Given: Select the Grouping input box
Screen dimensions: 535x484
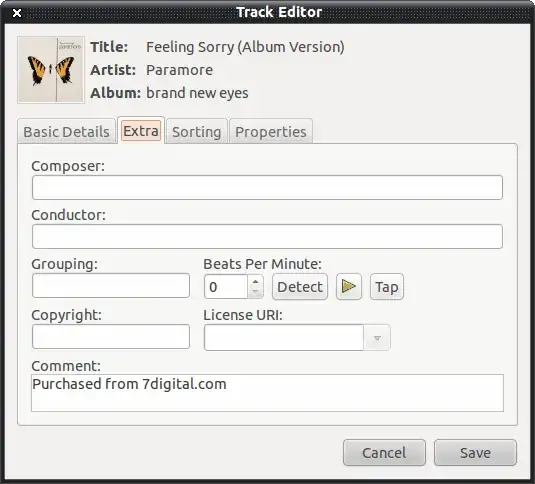Looking at the screenshot, I should 111,285.
